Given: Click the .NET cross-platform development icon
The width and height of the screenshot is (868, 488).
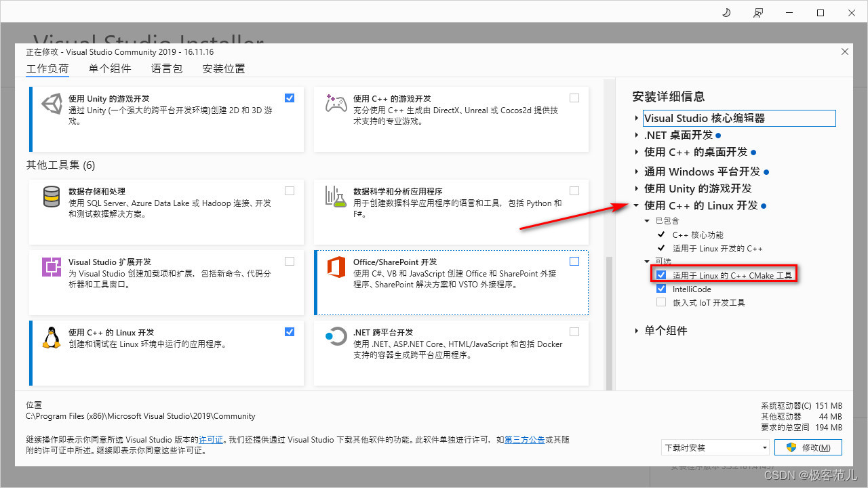Looking at the screenshot, I should coord(336,336).
